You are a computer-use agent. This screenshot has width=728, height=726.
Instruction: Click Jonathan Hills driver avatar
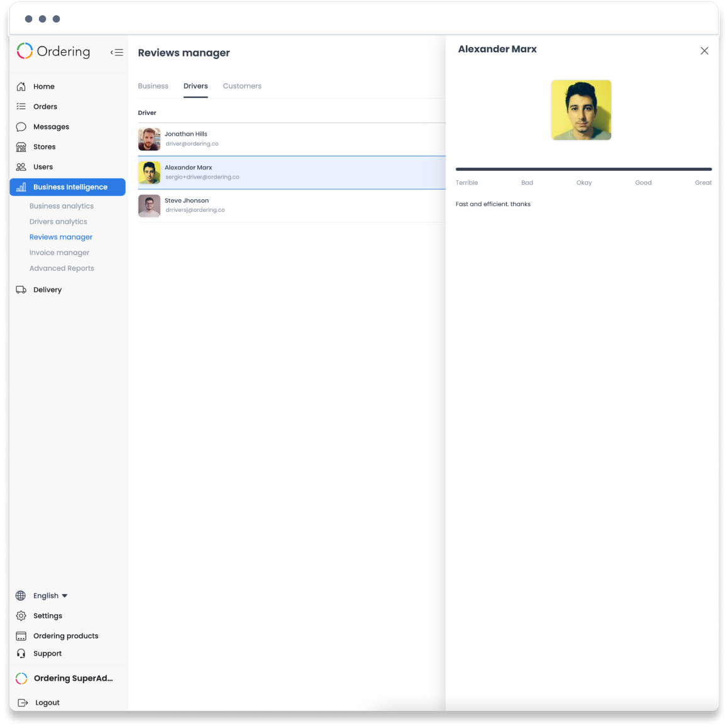point(149,140)
